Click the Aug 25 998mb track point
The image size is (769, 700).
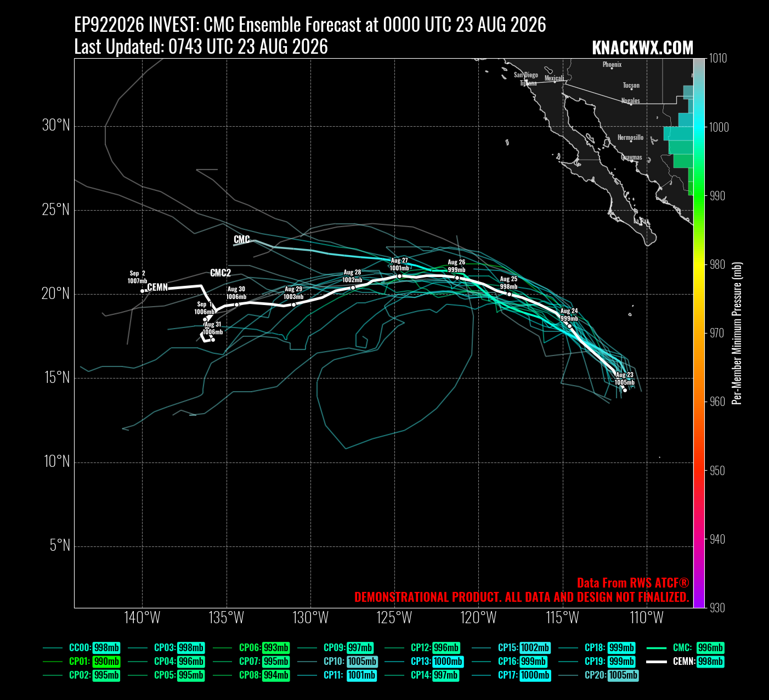(x=509, y=295)
